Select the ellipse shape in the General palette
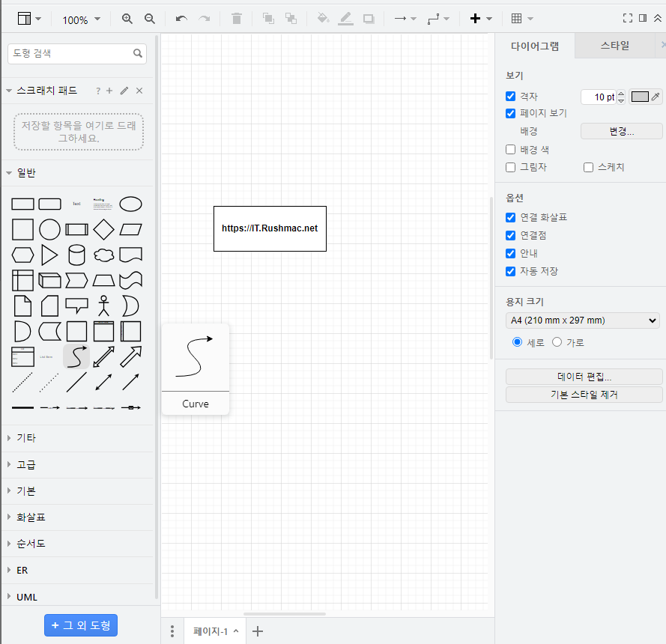 coord(130,204)
